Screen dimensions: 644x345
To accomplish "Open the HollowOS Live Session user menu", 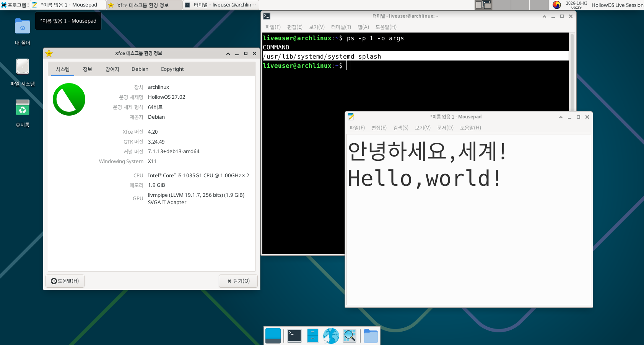I will pyautogui.click(x=617, y=5).
